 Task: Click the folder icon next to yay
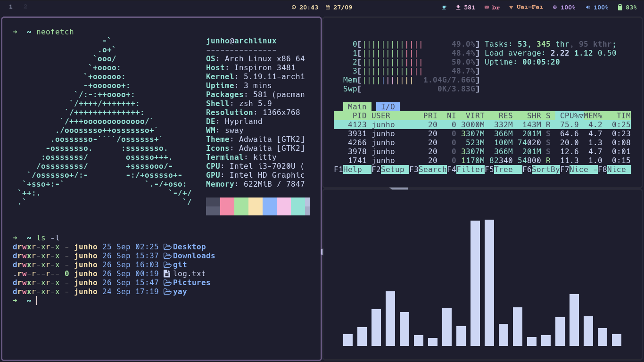167,292
